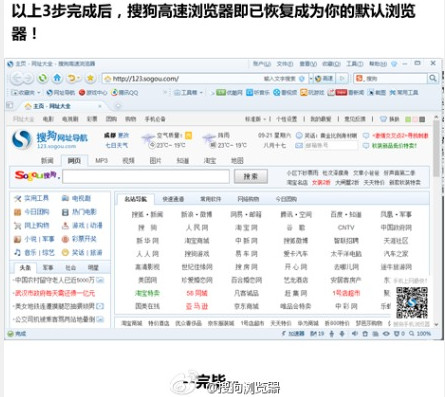445x397 pixels.
Task: Toggle the eye icon in status bar
Action: (x=386, y=334)
